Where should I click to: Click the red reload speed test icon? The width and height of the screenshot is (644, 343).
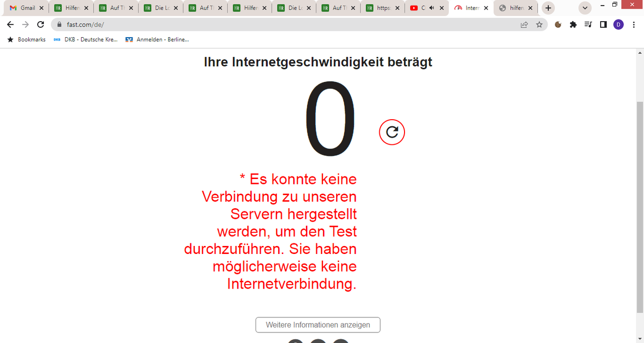tap(392, 132)
